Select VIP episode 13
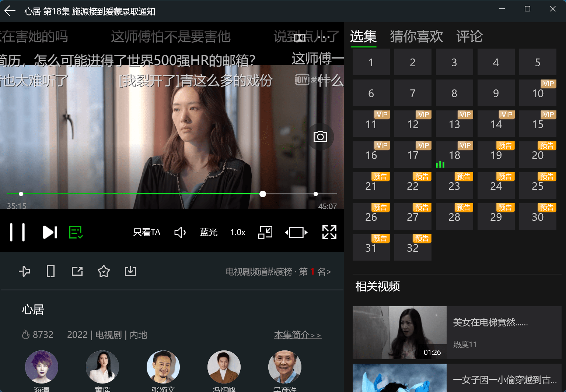Image resolution: width=566 pixels, height=392 pixels. pos(454,124)
